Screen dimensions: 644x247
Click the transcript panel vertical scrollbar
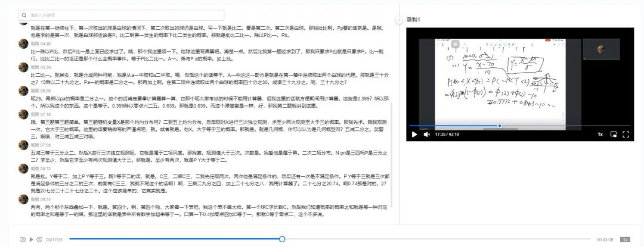click(391, 156)
